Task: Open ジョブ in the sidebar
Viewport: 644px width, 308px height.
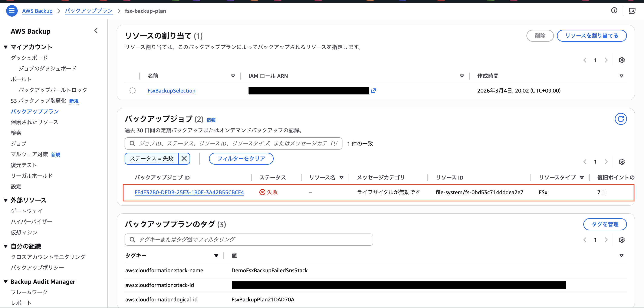Action: [x=19, y=143]
